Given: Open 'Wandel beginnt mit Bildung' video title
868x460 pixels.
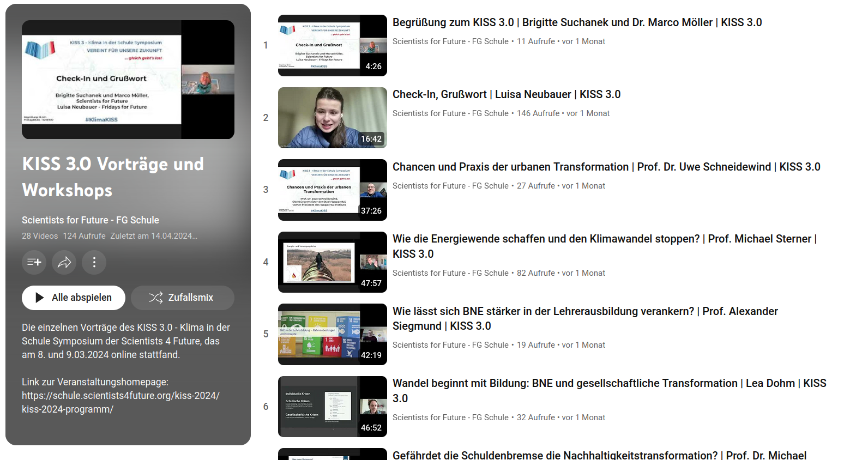Looking at the screenshot, I should (x=610, y=391).
